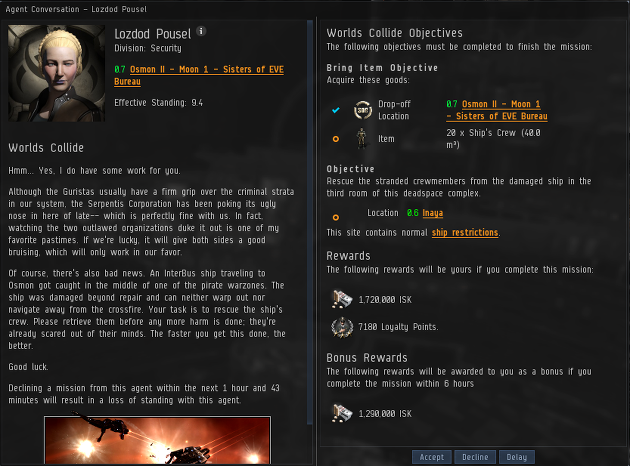The height and width of the screenshot is (466, 630).
Task: Decline the mission from this agent
Action: coord(475,457)
